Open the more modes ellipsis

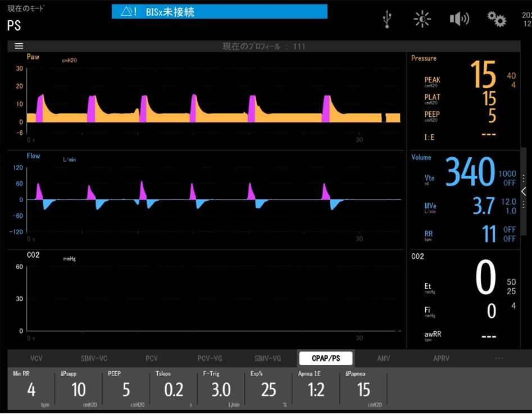(499, 358)
